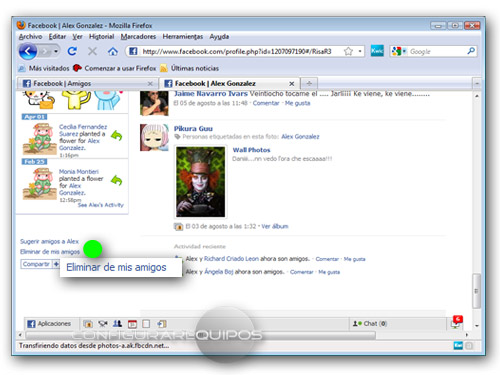Run search with the magnifier icon
The height and width of the screenshot is (375, 500).
[x=471, y=51]
